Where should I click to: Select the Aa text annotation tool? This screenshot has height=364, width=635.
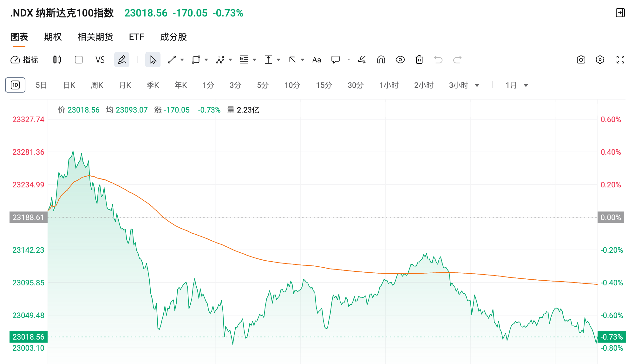click(317, 60)
